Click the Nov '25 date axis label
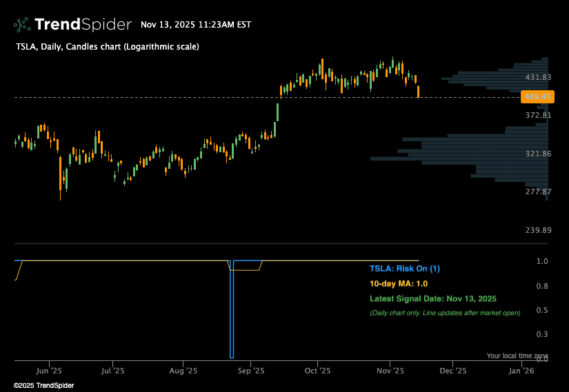Viewport: 569px width, 392px height. (x=390, y=370)
